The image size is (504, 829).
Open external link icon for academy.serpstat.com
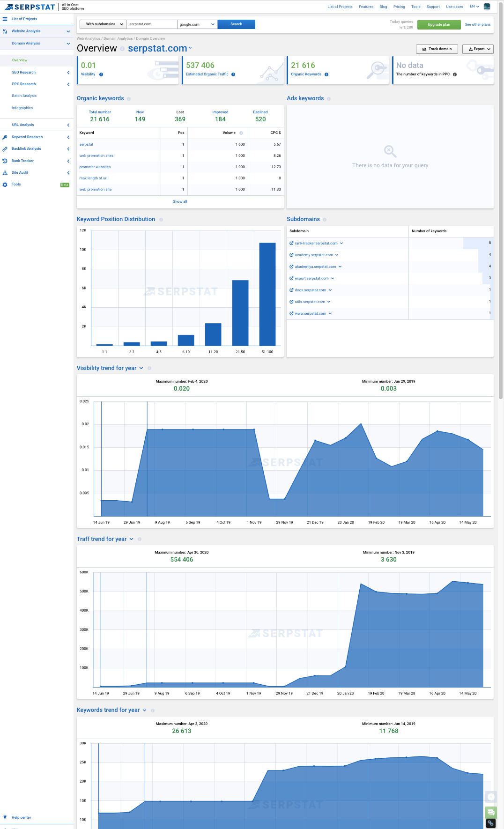pyautogui.click(x=291, y=255)
